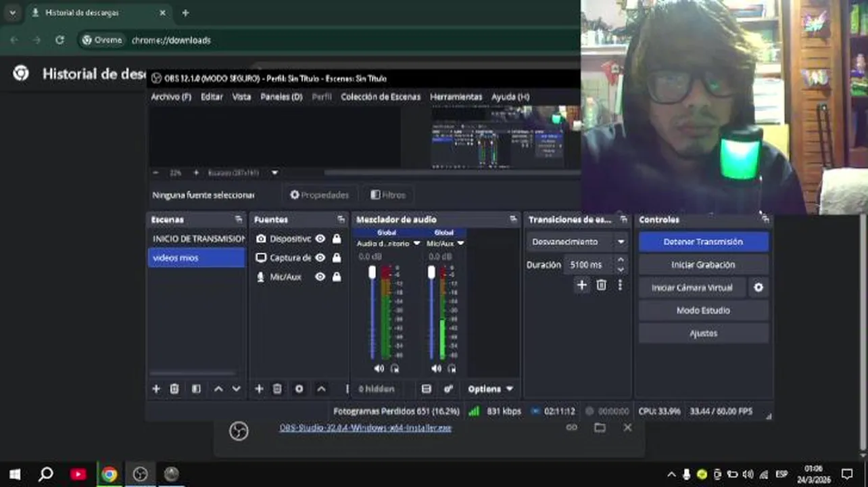Open taskbar search magnifier
The width and height of the screenshot is (868, 487).
(x=46, y=474)
